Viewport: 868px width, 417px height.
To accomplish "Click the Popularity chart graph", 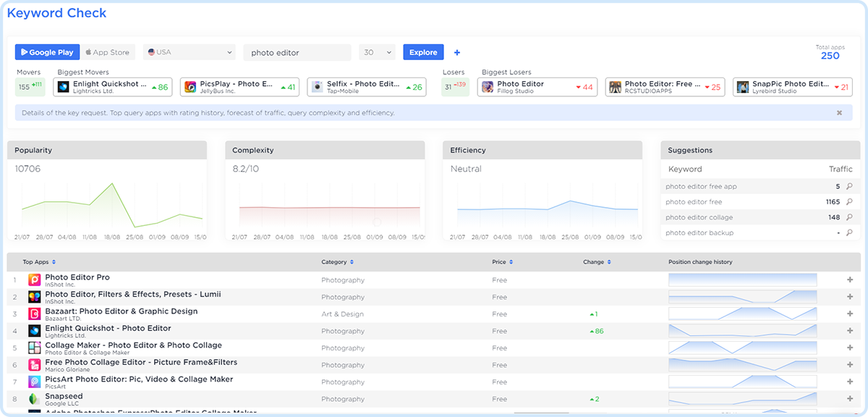I will (x=109, y=206).
